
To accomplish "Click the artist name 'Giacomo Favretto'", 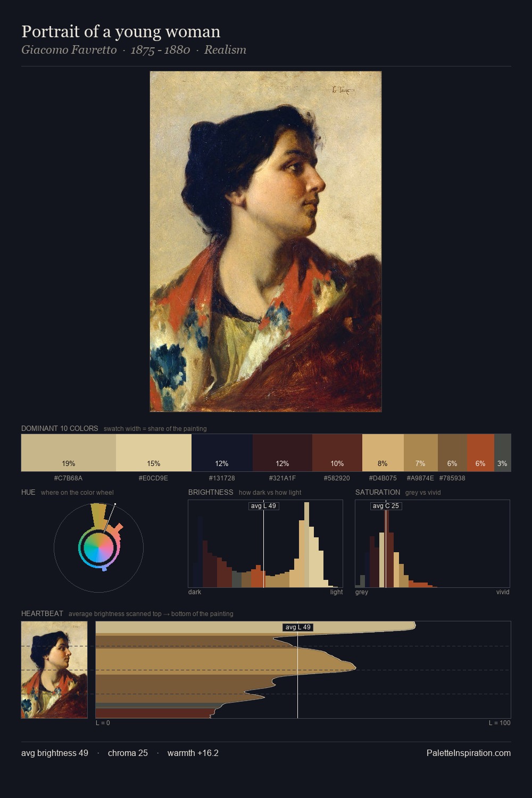I will (69, 50).
